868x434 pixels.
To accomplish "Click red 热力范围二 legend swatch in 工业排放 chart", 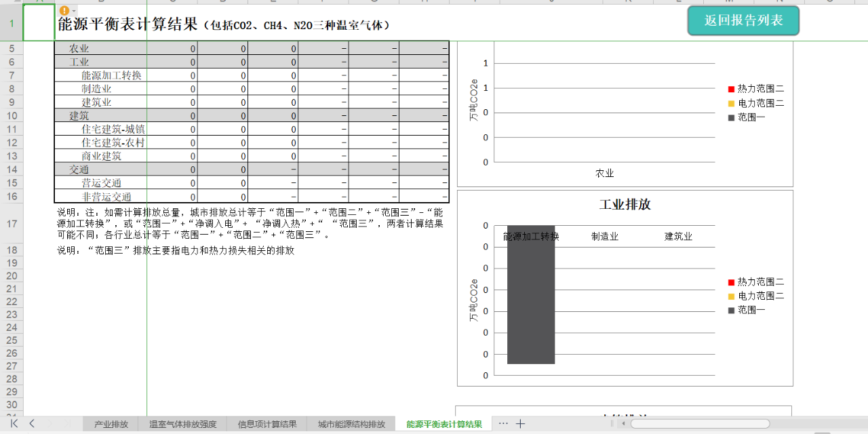I will tap(731, 282).
